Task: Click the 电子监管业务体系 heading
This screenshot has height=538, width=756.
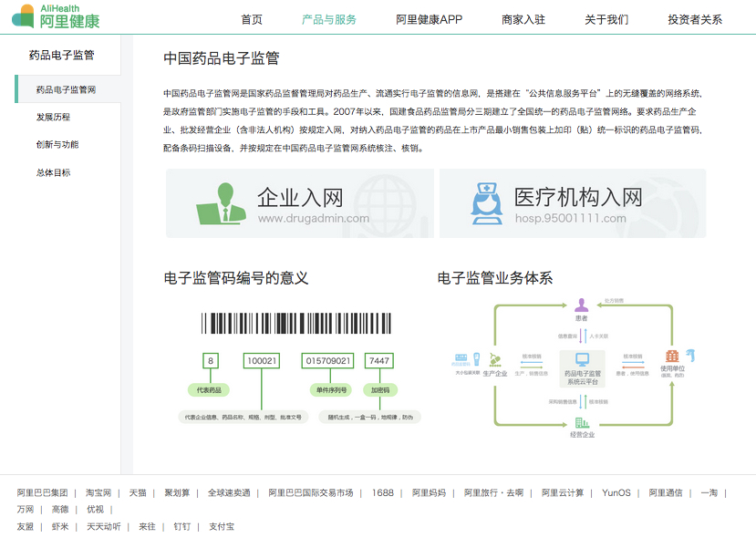Action: (495, 278)
